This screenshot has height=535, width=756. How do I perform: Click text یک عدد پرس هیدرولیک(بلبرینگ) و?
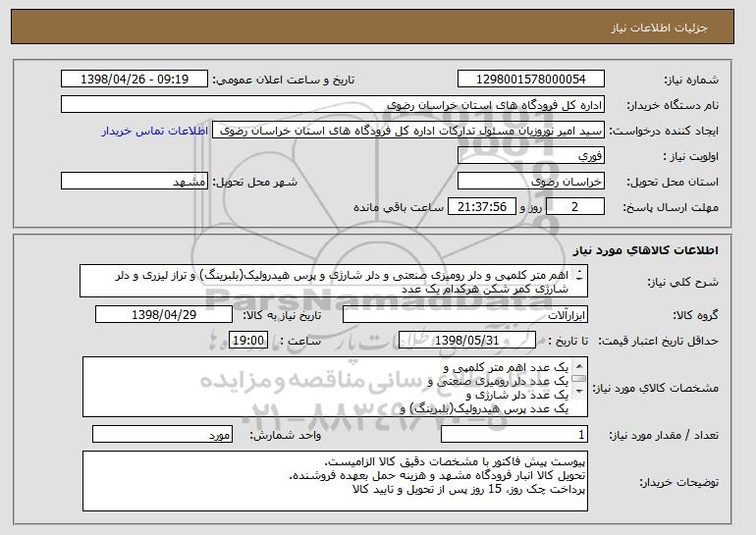pyautogui.click(x=484, y=409)
